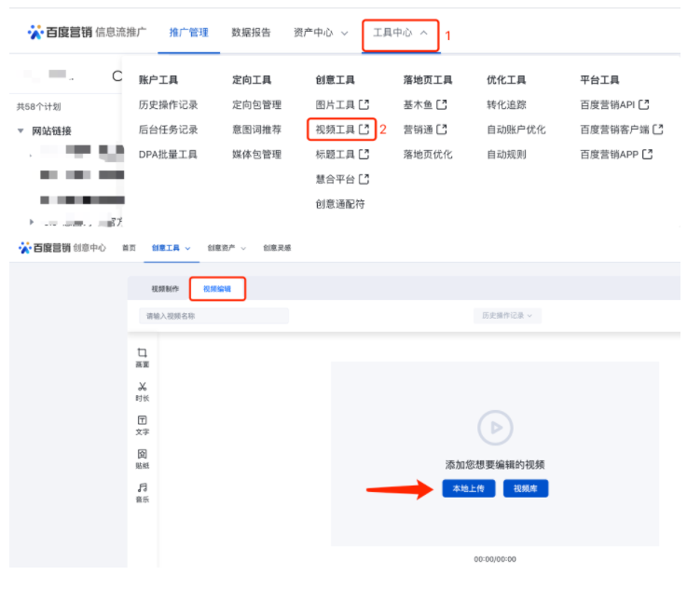Image resolution: width=687 pixels, height=616 pixels.
Task: Select the 时长 scissors tool icon
Action: [x=142, y=387]
